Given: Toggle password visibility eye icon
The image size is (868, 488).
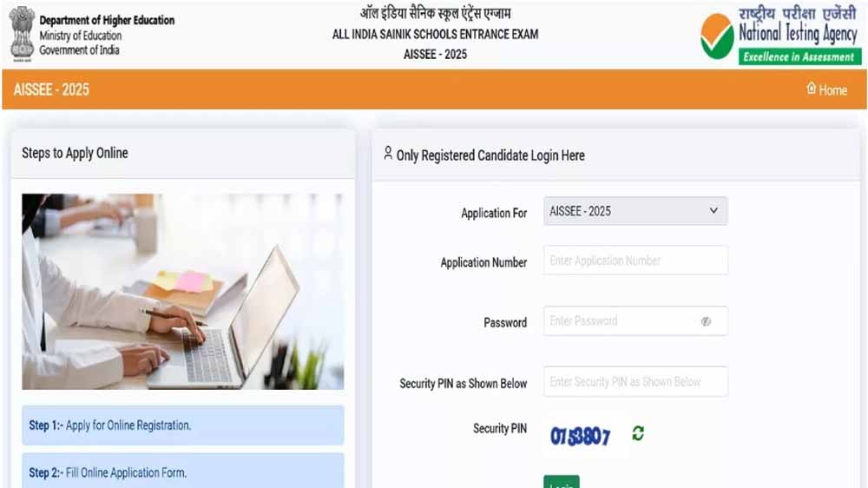Looking at the screenshot, I should point(706,321).
